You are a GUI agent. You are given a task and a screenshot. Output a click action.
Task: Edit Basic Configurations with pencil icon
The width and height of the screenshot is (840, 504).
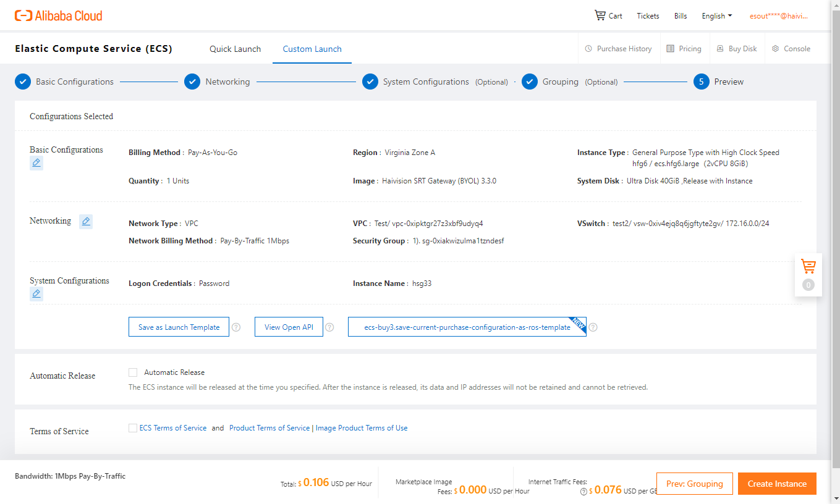pos(36,163)
